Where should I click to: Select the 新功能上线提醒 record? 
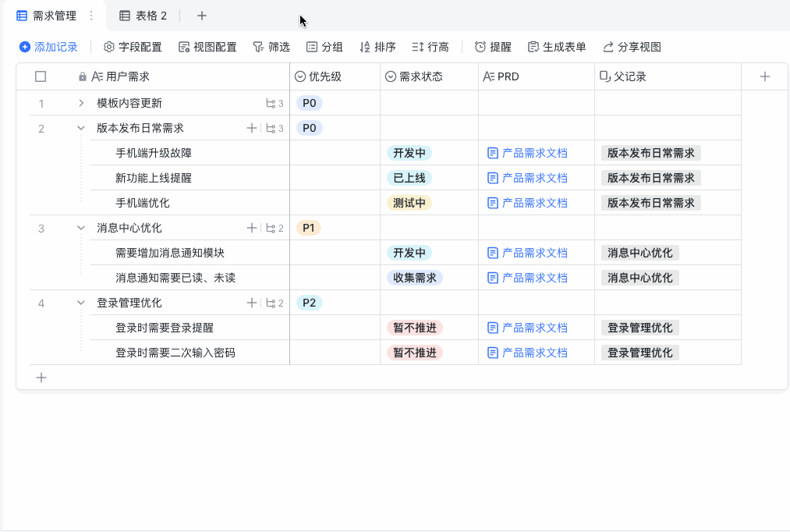point(154,178)
